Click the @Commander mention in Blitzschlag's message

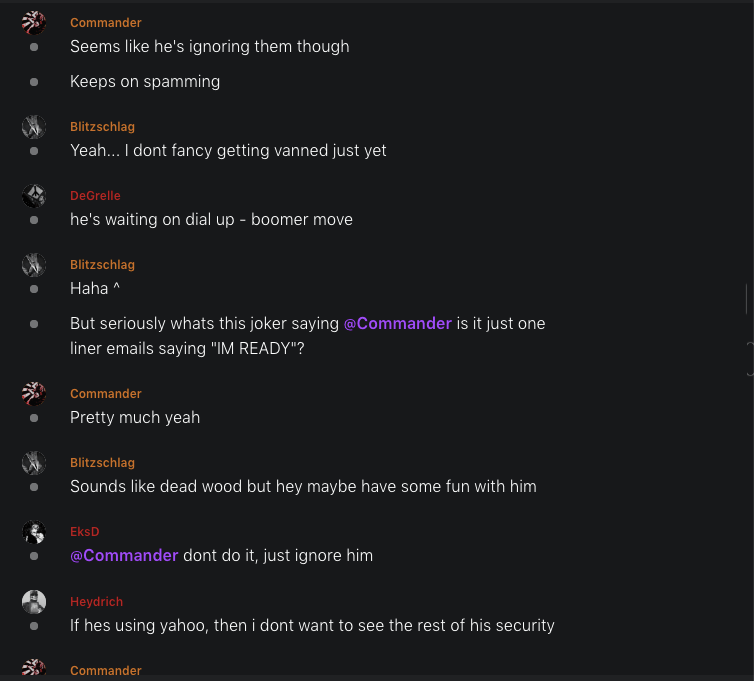(x=398, y=324)
